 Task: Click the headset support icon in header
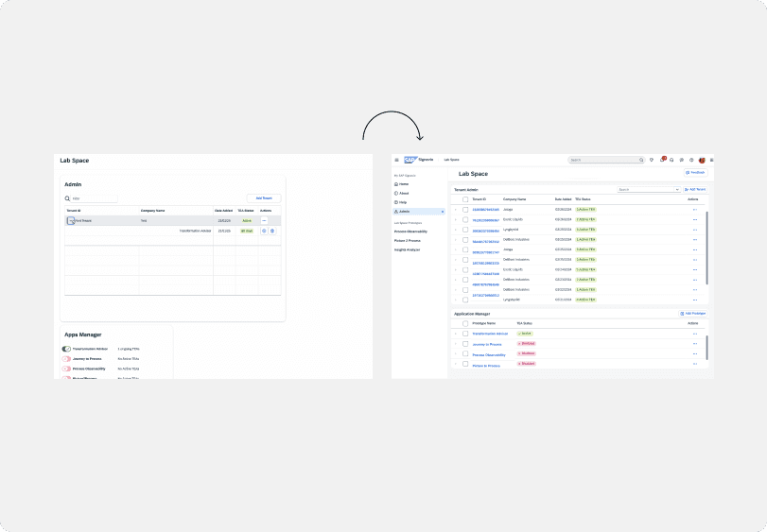tap(671, 160)
